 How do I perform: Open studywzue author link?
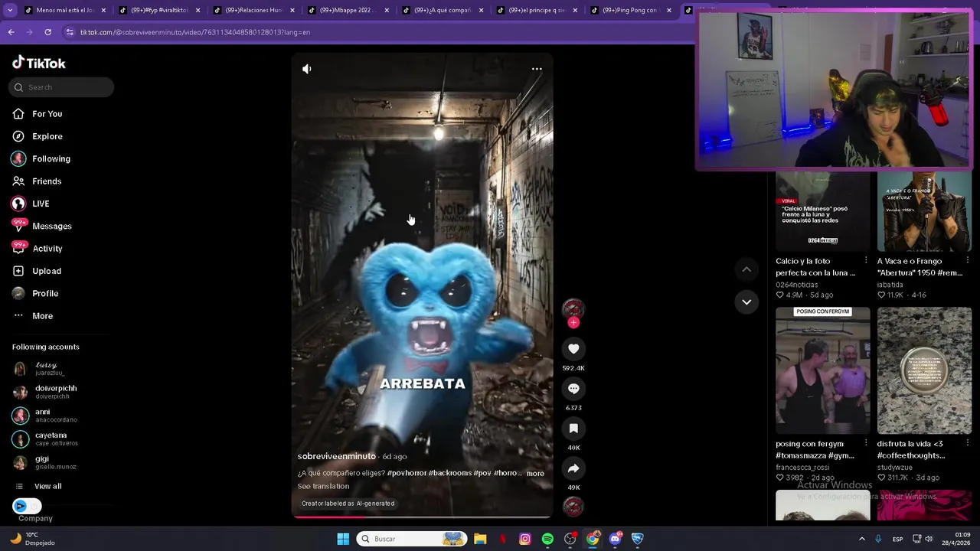click(895, 467)
